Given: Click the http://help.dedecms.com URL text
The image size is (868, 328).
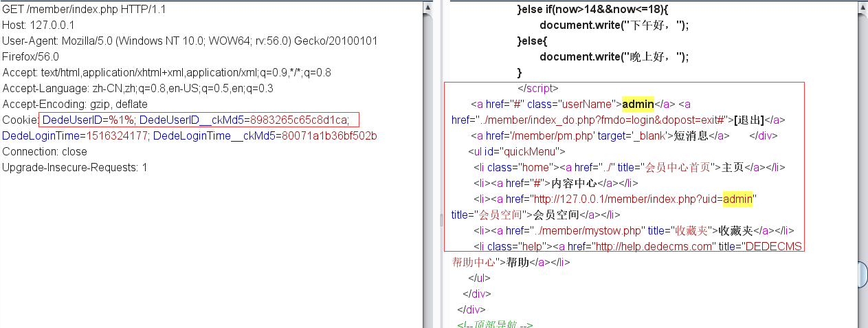Looking at the screenshot, I should click(x=654, y=247).
